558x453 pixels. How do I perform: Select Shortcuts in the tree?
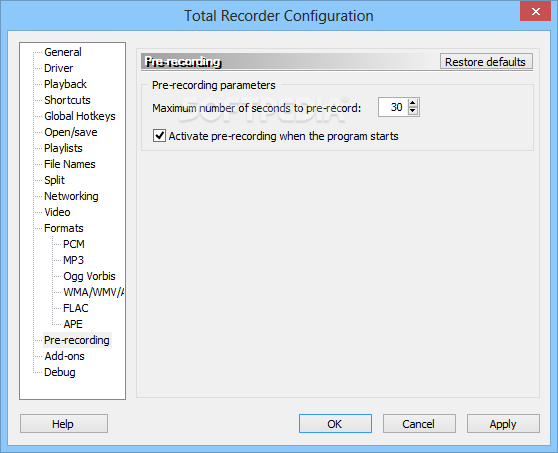coord(67,100)
